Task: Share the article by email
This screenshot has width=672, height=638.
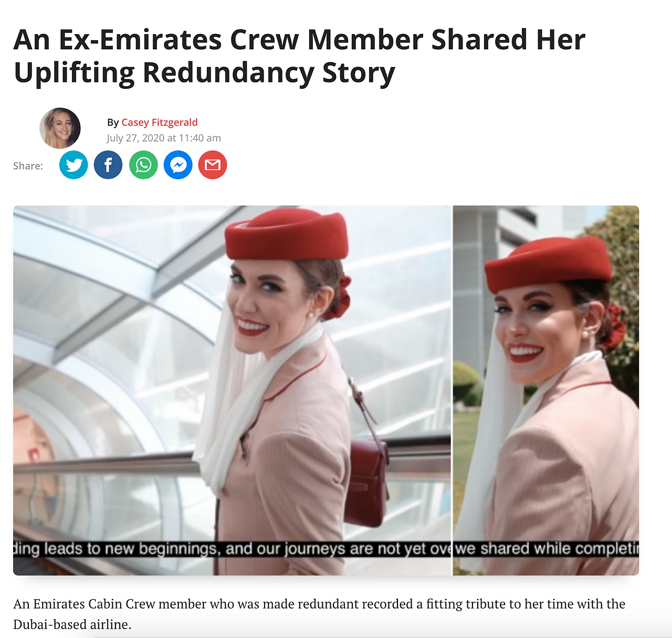Action: [213, 165]
